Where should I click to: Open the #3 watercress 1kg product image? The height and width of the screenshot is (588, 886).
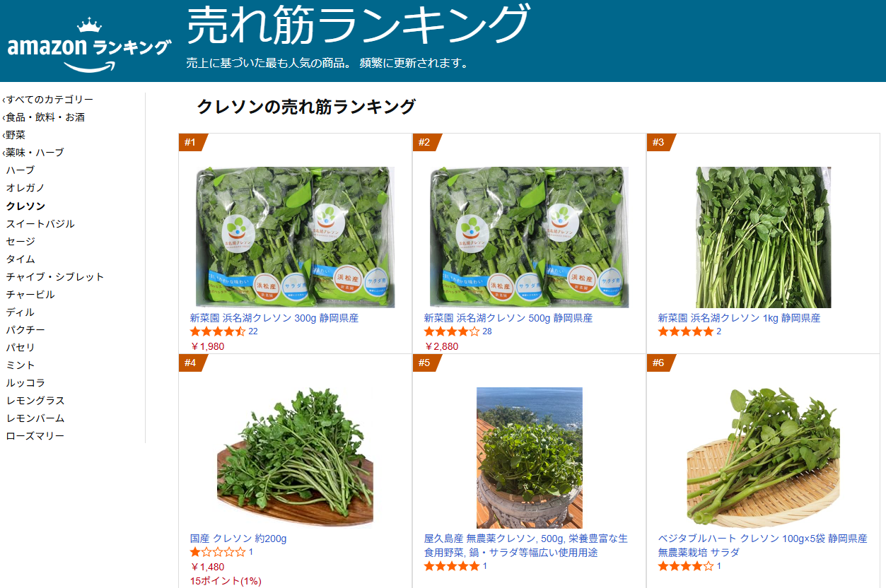[763, 237]
